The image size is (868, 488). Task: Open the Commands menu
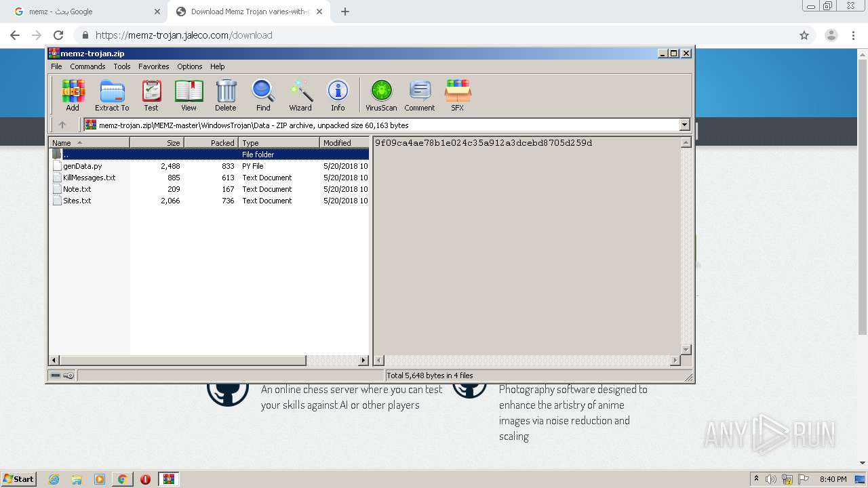tap(87, 66)
